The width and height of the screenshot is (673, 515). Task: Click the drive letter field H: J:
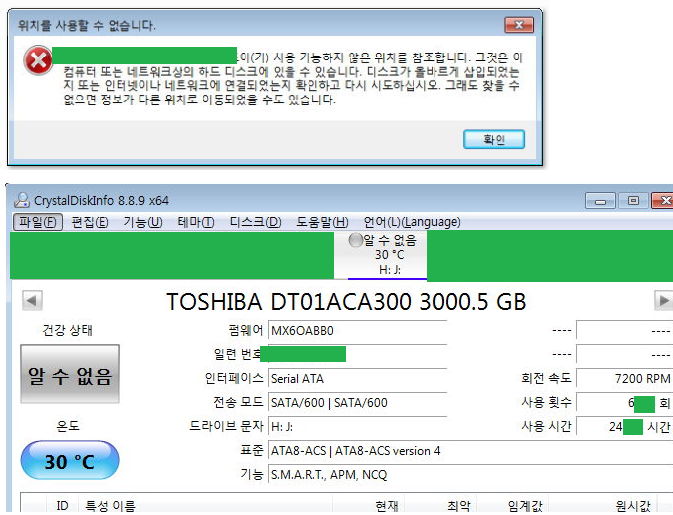click(x=358, y=427)
